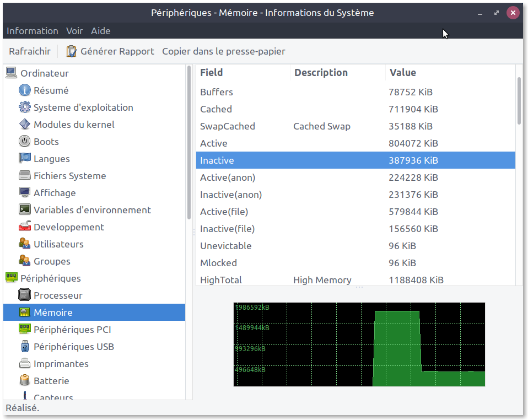
Task: Select the Systeme d'exploitation gear icon
Action: pyautogui.click(x=24, y=107)
